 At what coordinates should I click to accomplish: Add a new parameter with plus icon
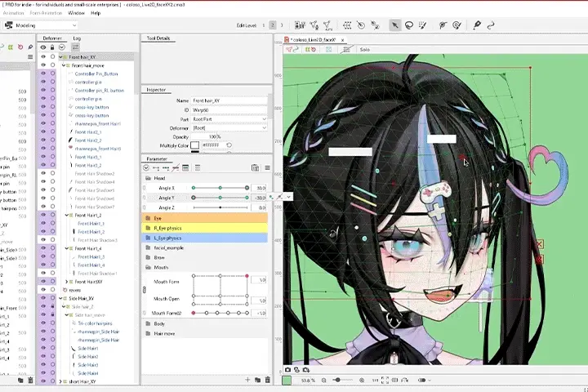pyautogui.click(x=247, y=380)
